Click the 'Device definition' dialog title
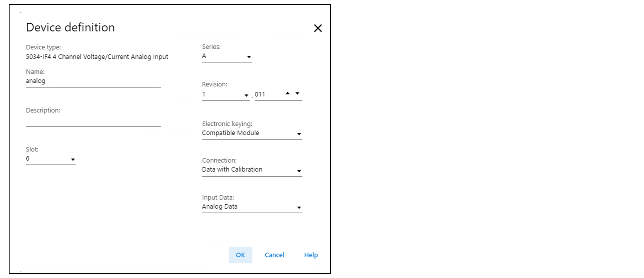 pos(70,27)
